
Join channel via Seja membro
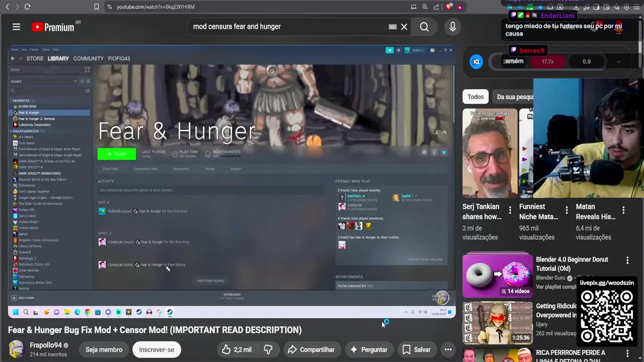(104, 349)
